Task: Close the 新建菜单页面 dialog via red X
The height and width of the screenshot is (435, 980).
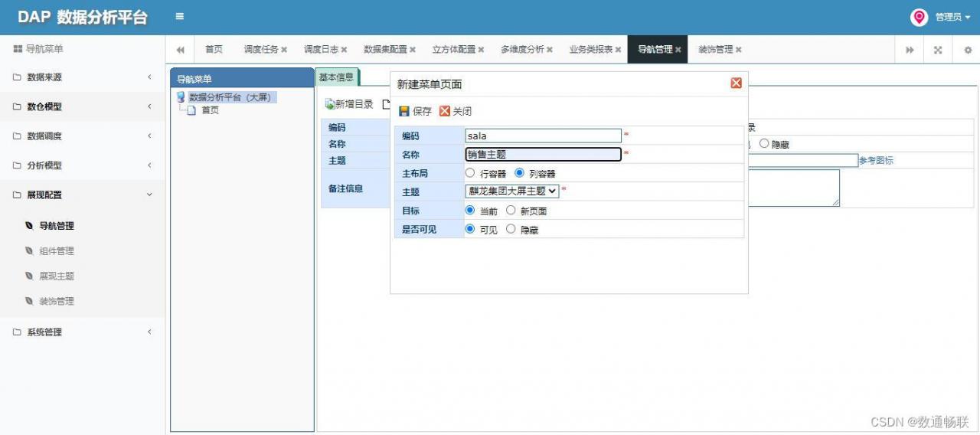Action: [737, 83]
